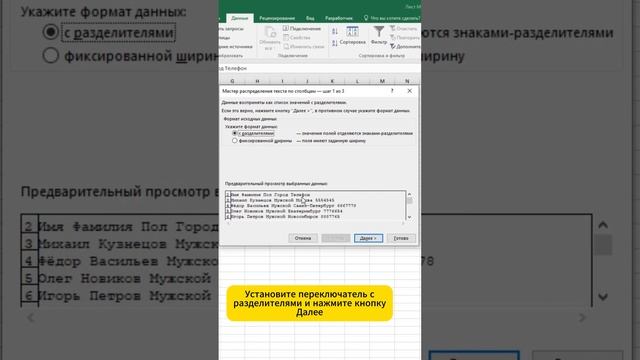The image size is (640, 360).
Task: Click Очистить filter in the ribbon
Action: [403, 29]
